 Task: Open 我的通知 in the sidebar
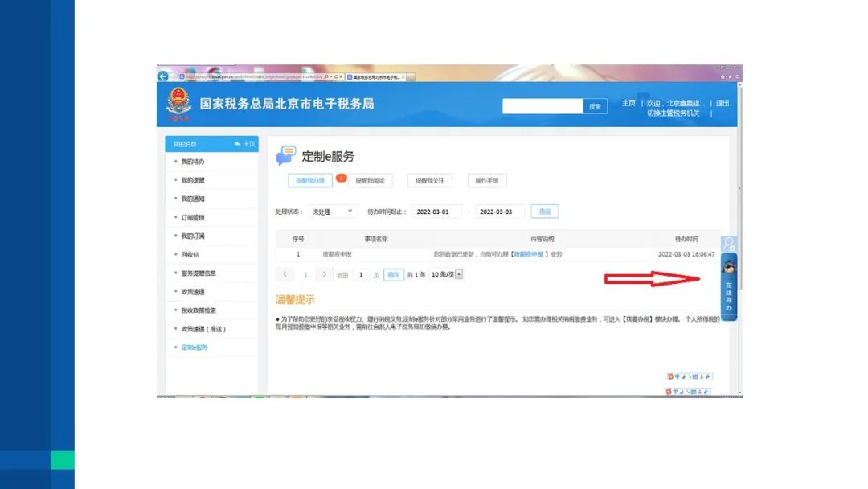193,199
